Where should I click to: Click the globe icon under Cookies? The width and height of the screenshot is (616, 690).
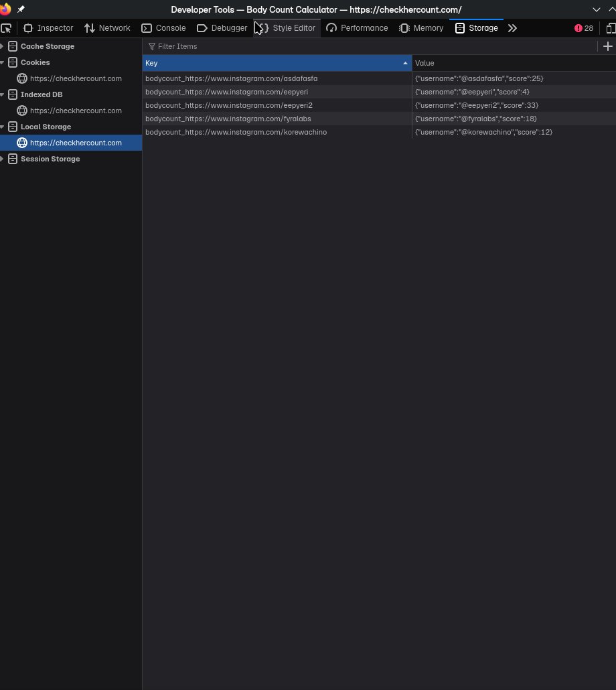pos(22,79)
